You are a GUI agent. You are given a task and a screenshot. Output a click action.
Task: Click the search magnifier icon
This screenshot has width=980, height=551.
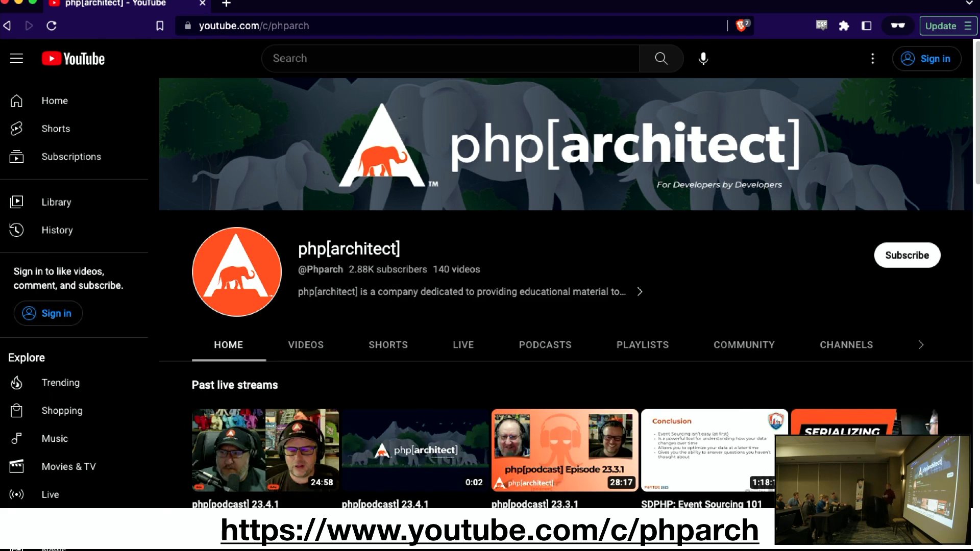pos(661,58)
